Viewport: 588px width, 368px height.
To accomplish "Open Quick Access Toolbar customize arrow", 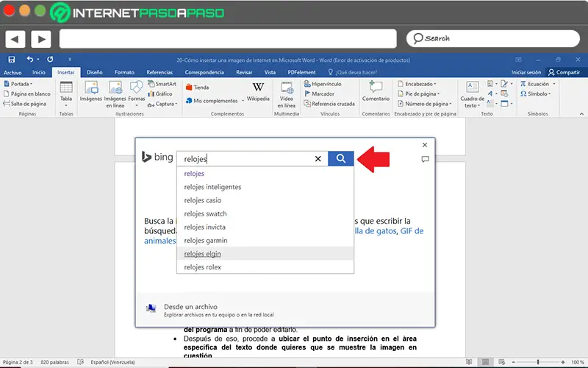I will tap(70, 60).
